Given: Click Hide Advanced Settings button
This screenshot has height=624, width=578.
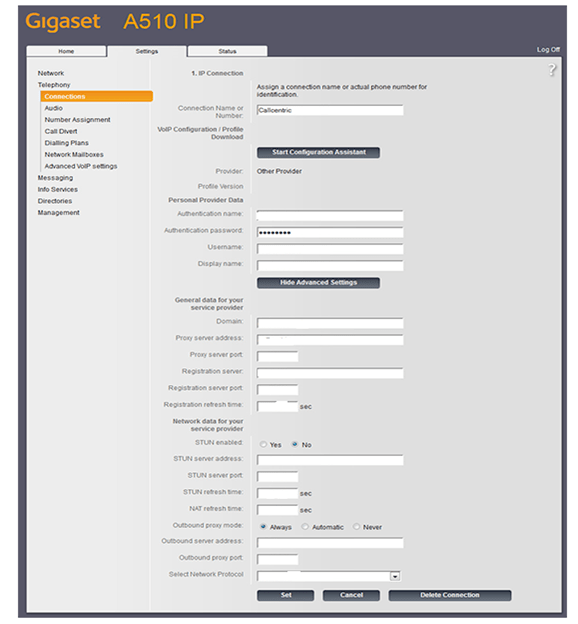Looking at the screenshot, I should (x=318, y=283).
